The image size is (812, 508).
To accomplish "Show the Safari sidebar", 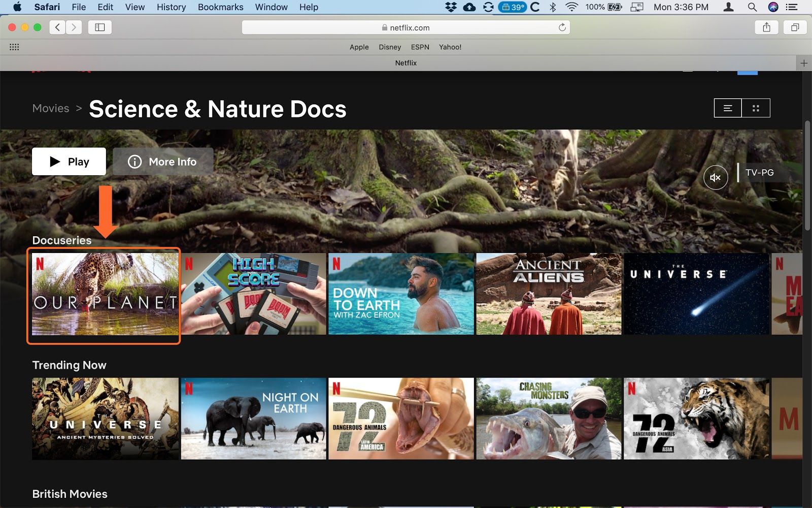I will click(100, 27).
